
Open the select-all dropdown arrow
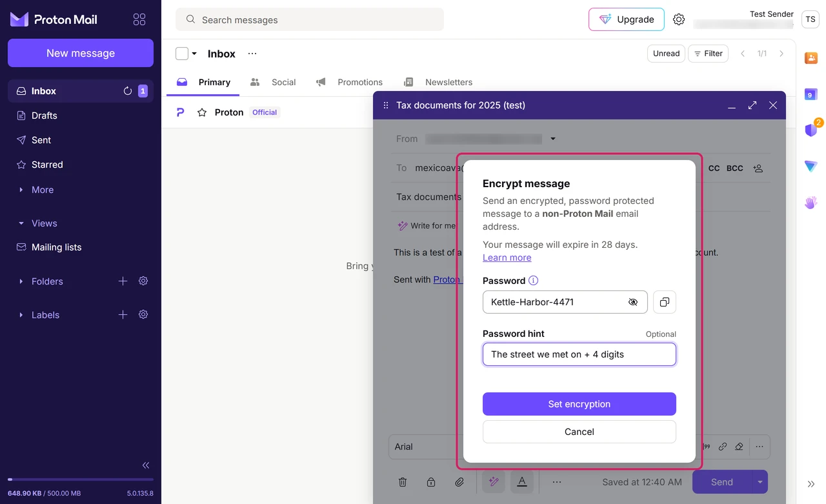(194, 54)
